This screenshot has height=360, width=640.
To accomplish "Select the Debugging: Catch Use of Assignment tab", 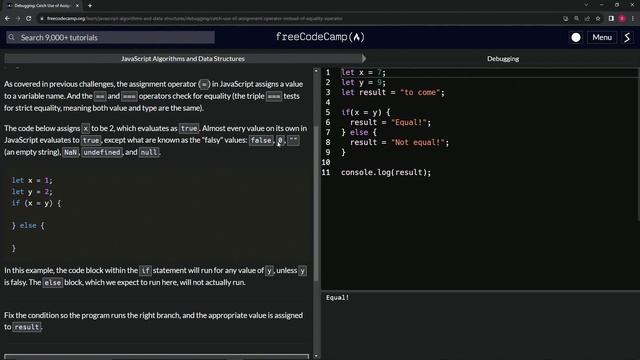I will point(41,6).
